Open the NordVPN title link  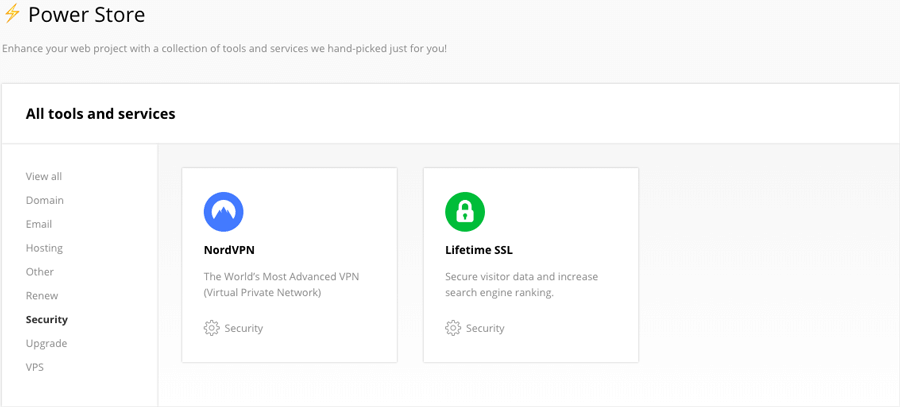229,250
